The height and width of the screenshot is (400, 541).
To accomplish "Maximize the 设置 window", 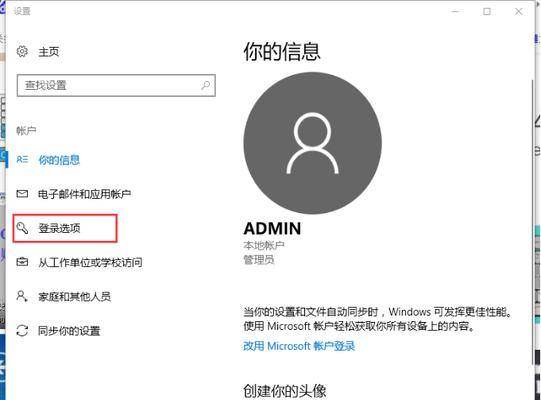I will 487,11.
